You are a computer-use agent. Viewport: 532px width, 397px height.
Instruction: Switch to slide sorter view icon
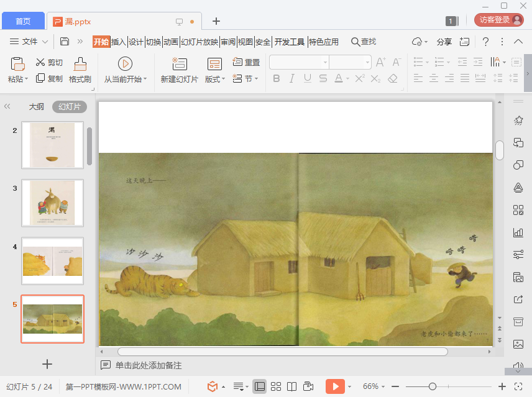tap(276, 386)
